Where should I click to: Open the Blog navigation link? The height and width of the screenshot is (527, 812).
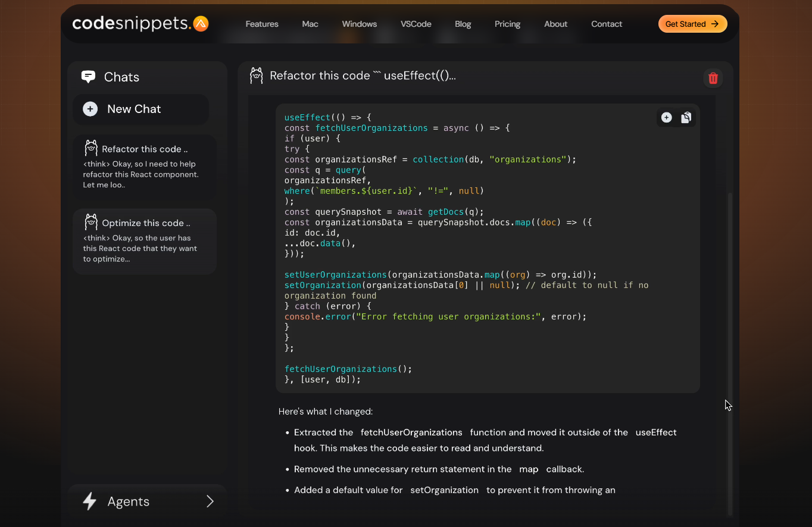pyautogui.click(x=463, y=24)
